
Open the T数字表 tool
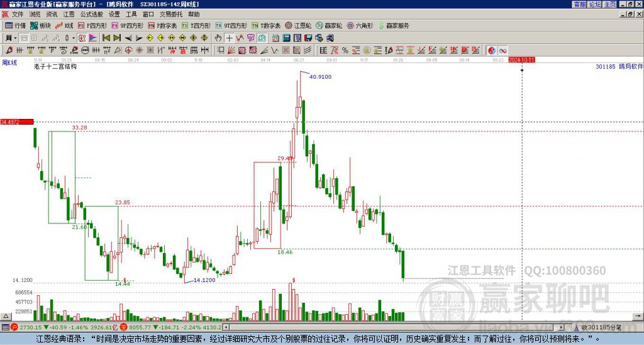[266, 25]
